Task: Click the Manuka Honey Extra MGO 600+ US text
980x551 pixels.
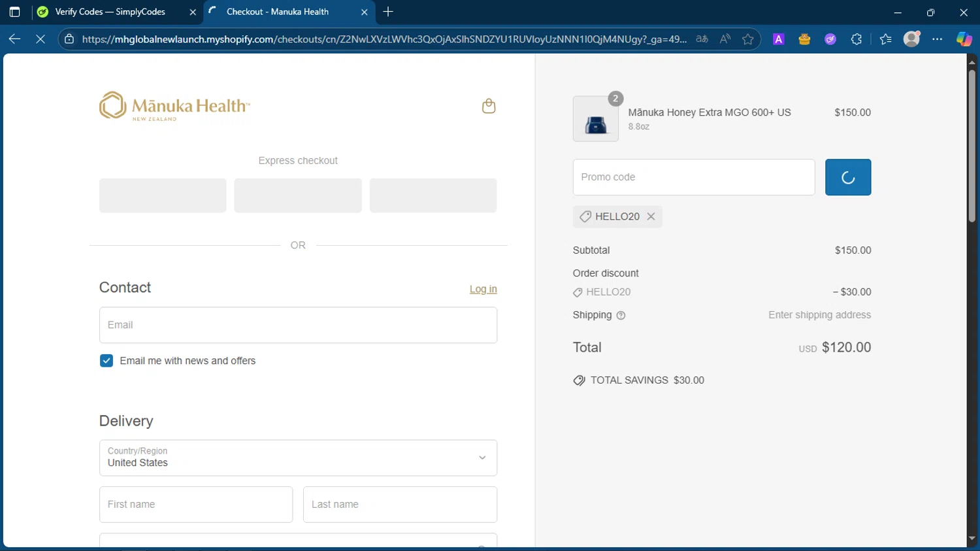Action: point(710,112)
